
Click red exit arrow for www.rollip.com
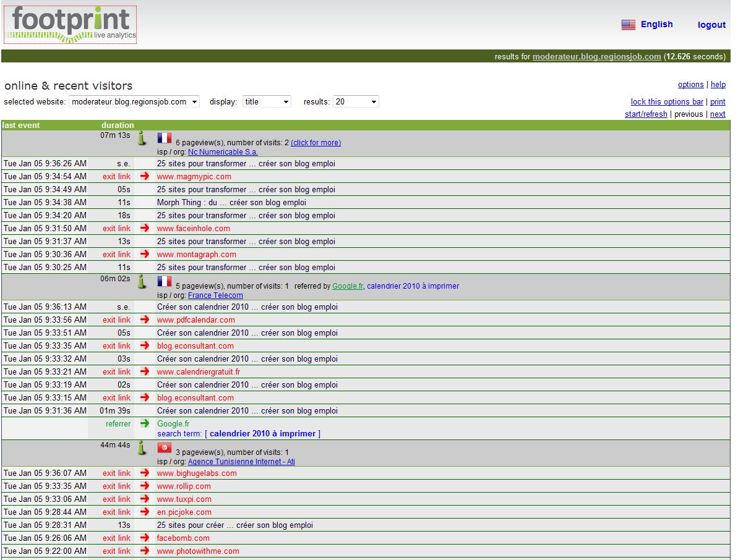tap(145, 486)
